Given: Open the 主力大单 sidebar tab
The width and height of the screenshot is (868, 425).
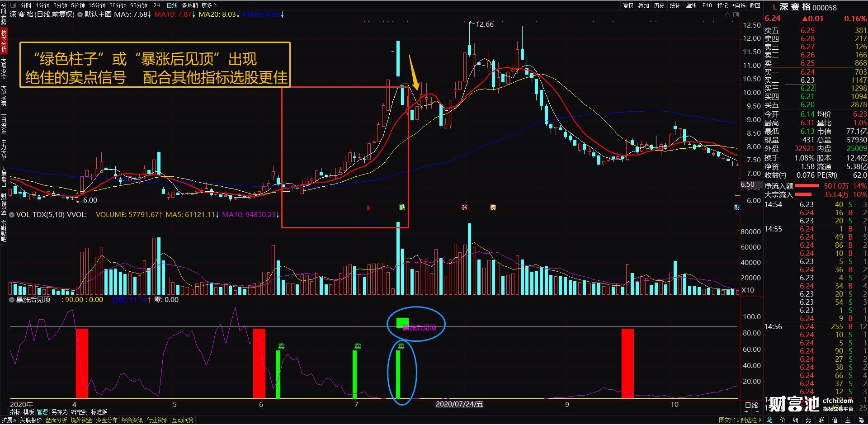Looking at the screenshot, I should tap(4, 150).
